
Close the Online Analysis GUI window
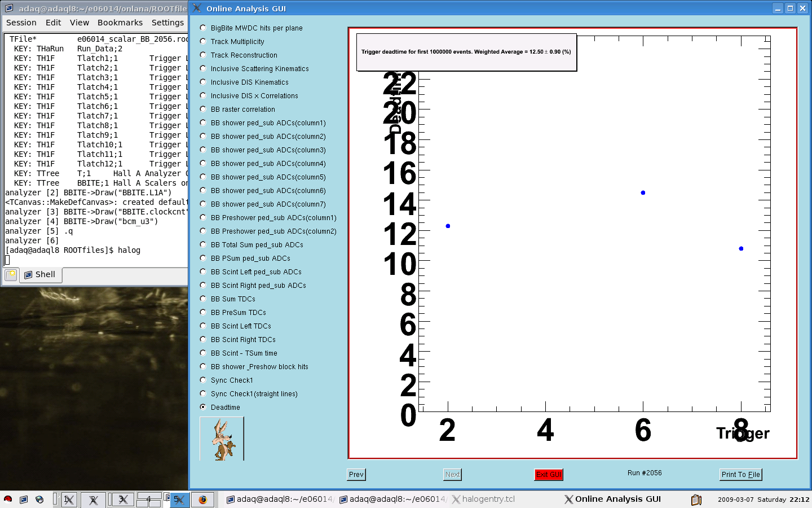click(x=803, y=8)
